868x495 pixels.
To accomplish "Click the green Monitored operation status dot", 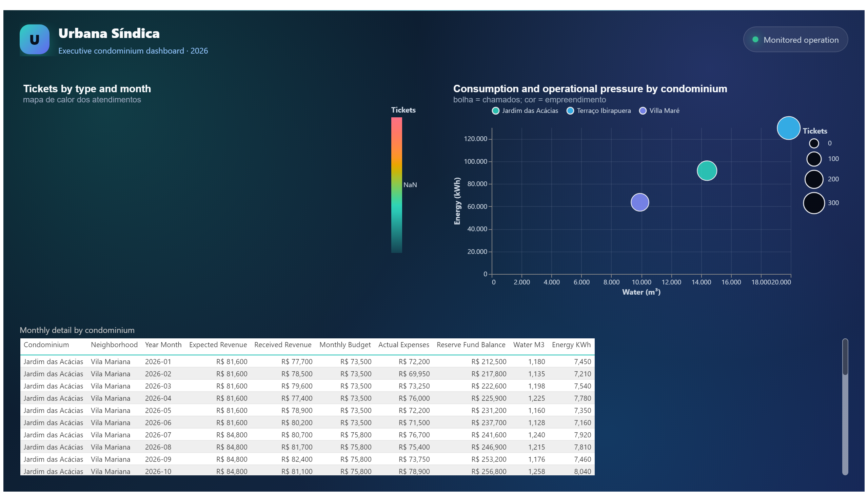I will 755,39.
